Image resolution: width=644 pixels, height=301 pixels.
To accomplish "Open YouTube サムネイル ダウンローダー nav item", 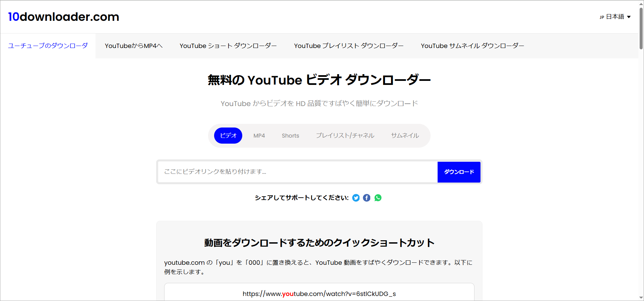I will coord(472,46).
